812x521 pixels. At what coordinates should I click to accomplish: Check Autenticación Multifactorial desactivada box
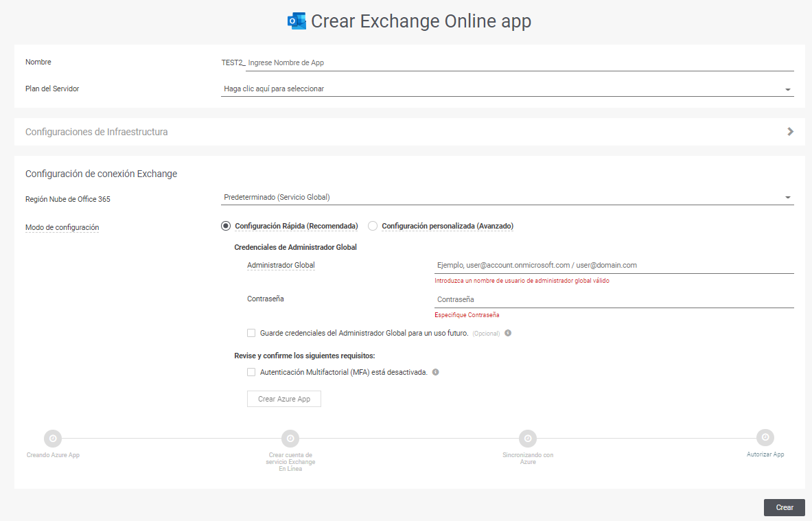[x=251, y=372]
